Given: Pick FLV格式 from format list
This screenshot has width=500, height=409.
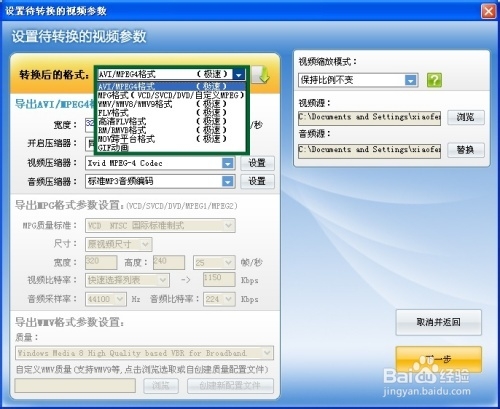Looking at the screenshot, I should [171, 112].
